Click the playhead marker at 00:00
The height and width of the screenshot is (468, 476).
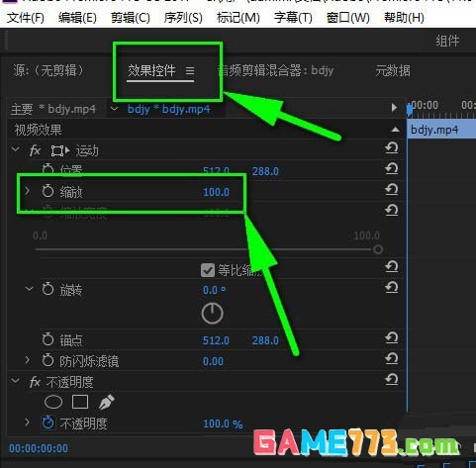click(410, 109)
